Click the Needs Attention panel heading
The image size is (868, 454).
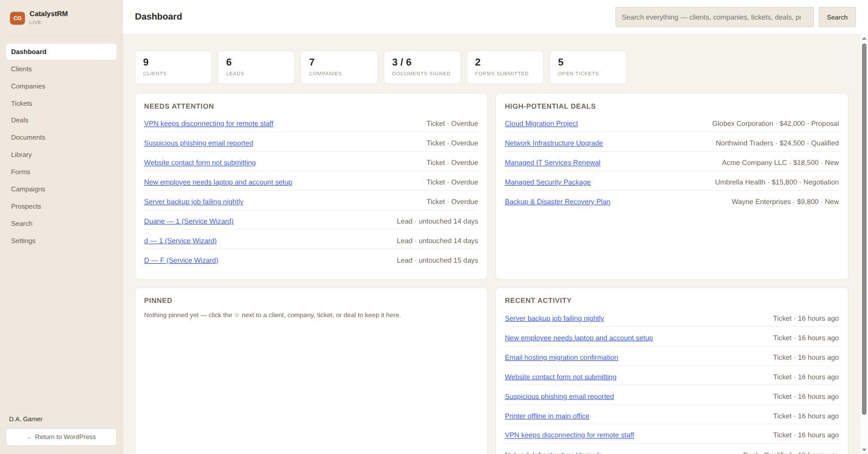coord(179,106)
